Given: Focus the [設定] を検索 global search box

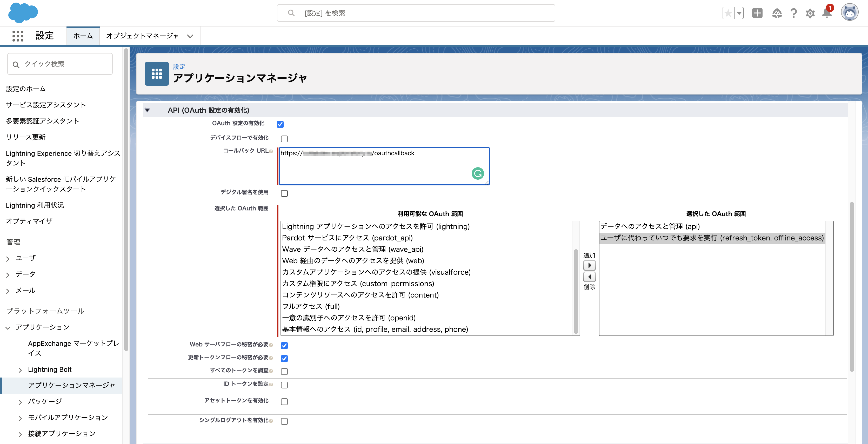Looking at the screenshot, I should (416, 13).
